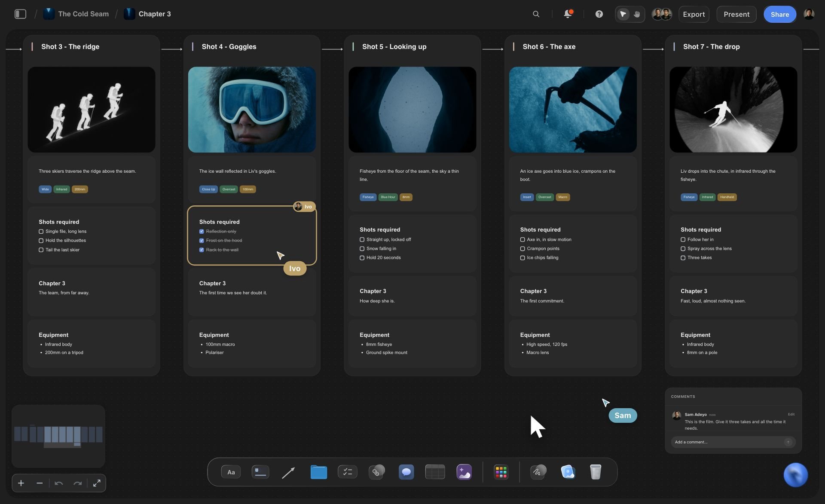Click the Present button

(736, 14)
